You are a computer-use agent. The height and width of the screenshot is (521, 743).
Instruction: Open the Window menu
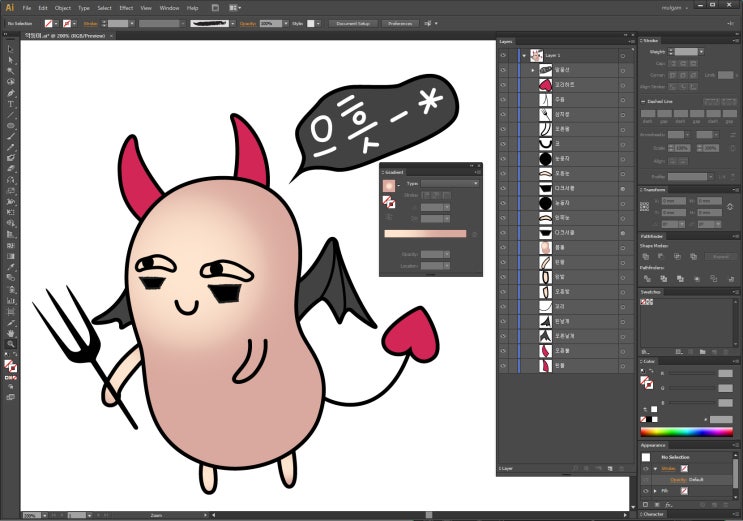(169, 8)
